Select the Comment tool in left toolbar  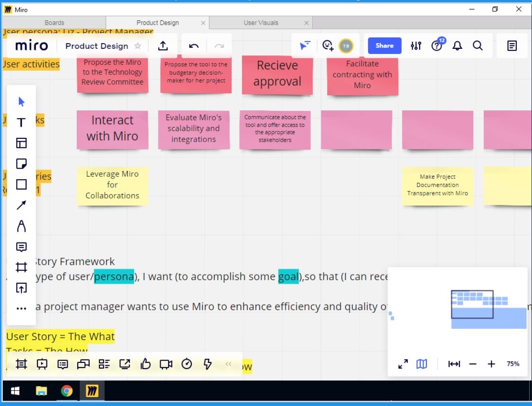pyautogui.click(x=21, y=247)
